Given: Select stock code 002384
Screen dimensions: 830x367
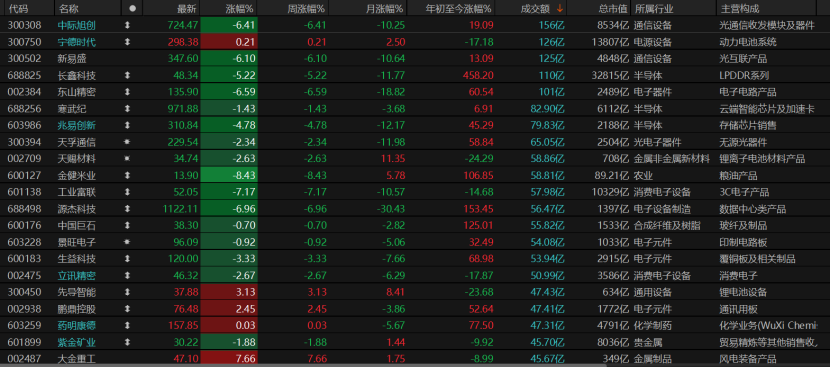Looking at the screenshot, I should (x=23, y=92).
